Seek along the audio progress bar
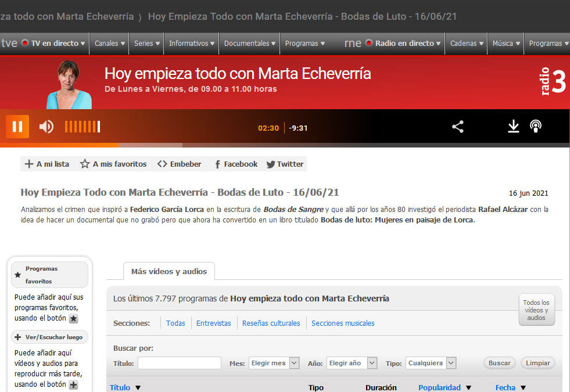 pos(285,145)
